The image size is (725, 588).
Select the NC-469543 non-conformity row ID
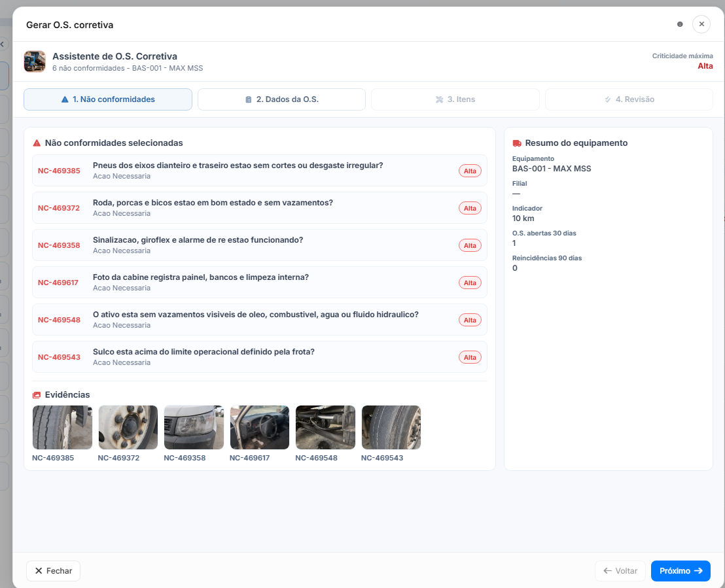click(x=59, y=357)
